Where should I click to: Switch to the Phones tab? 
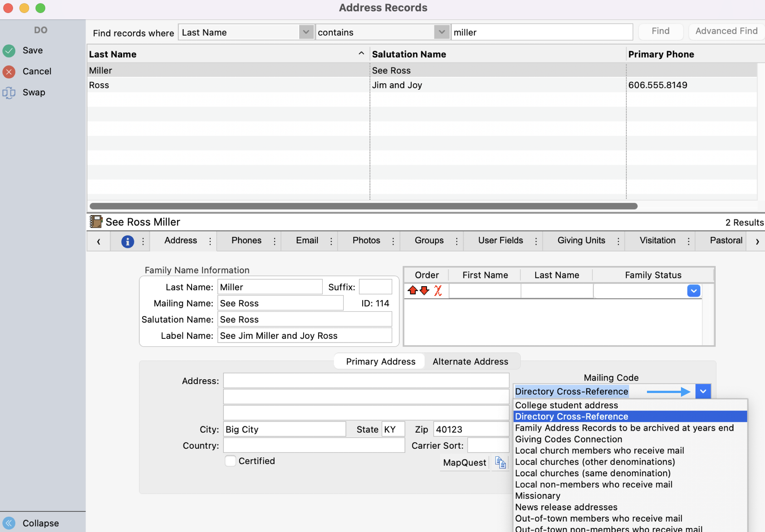pyautogui.click(x=247, y=241)
